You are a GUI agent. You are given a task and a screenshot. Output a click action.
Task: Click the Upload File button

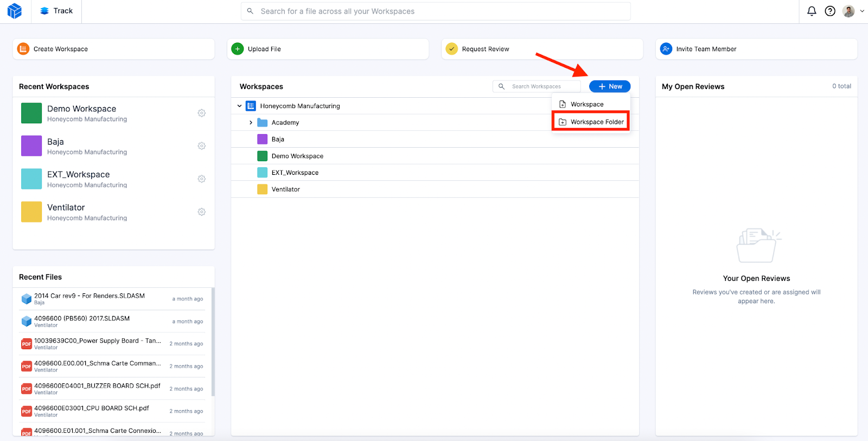coord(328,49)
